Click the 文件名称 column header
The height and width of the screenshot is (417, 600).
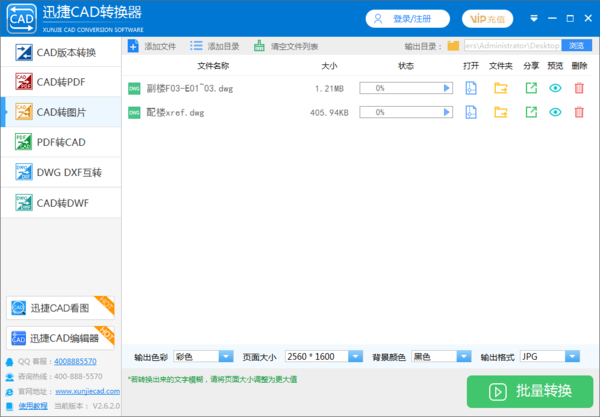click(213, 66)
